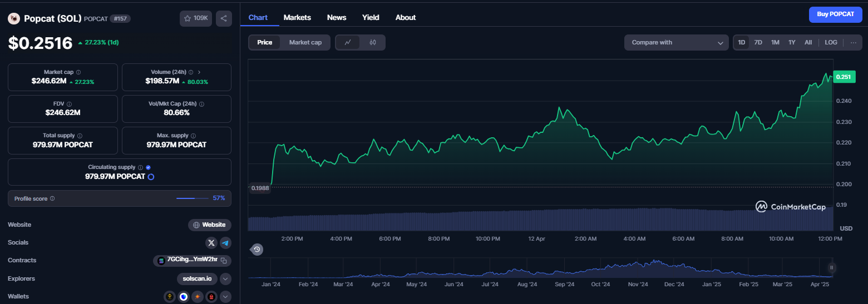Select the 7D time range
This screenshot has height=304, width=868.
(x=758, y=42)
